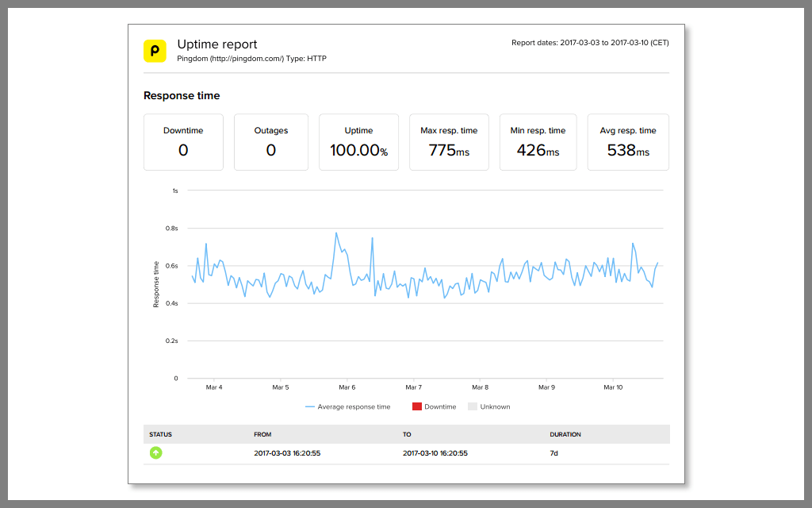Click the Mar 9 axis date marker
Image resolution: width=812 pixels, height=508 pixels.
[x=546, y=387]
